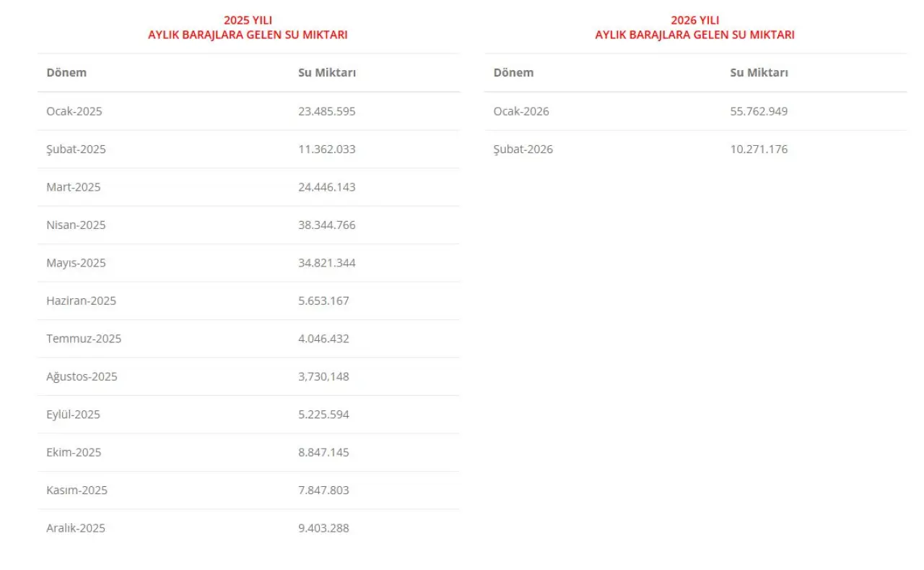Viewport: 924px width, 570px height.
Task: Click the Temmuz-2025 value 4.046.432
Action: pyautogui.click(x=323, y=339)
